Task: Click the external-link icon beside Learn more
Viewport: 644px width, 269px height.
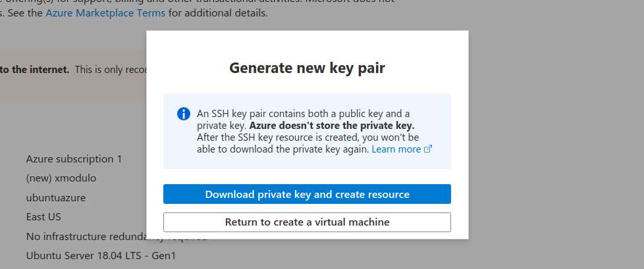Action: coord(428,149)
